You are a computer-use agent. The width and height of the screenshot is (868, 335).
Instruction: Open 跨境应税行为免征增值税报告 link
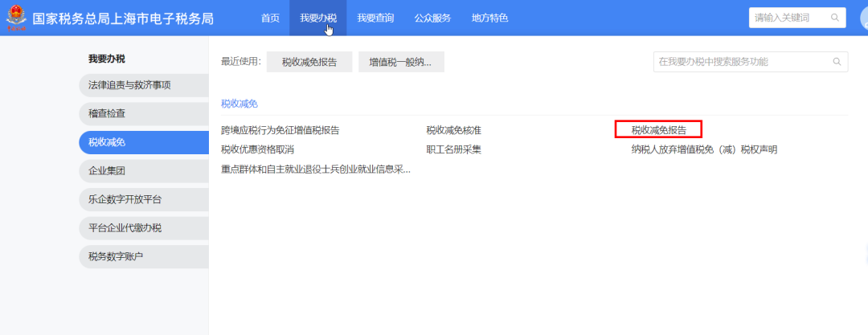click(280, 130)
